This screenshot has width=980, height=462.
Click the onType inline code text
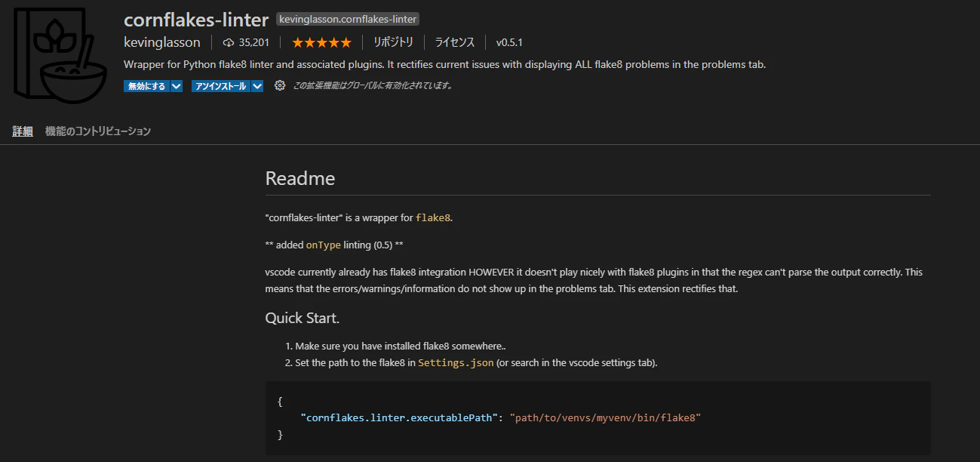(x=324, y=245)
